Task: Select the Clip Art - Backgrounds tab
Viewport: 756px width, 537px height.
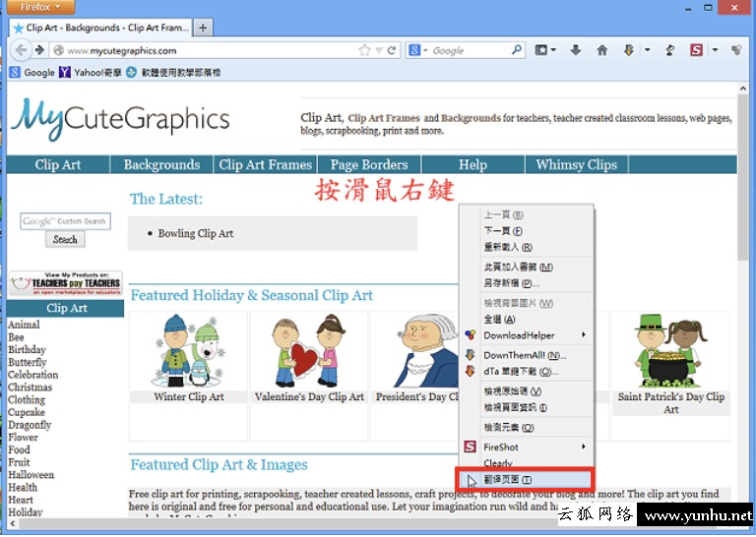Action: click(x=100, y=28)
